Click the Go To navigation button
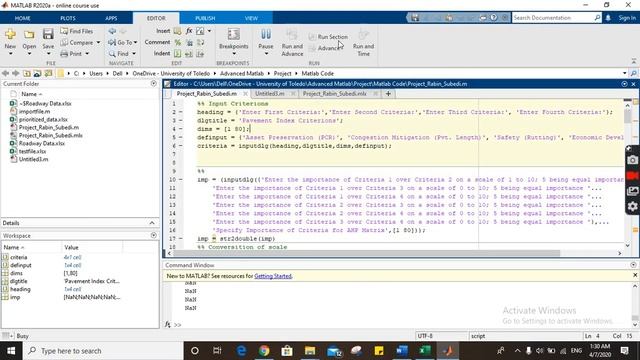Screen dimensions: 640x360 121,42
